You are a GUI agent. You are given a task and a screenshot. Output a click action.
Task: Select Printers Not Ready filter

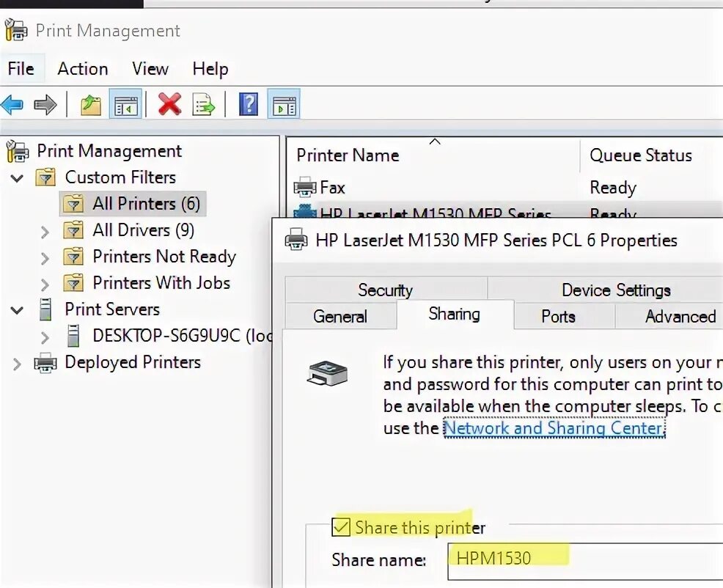point(164,257)
